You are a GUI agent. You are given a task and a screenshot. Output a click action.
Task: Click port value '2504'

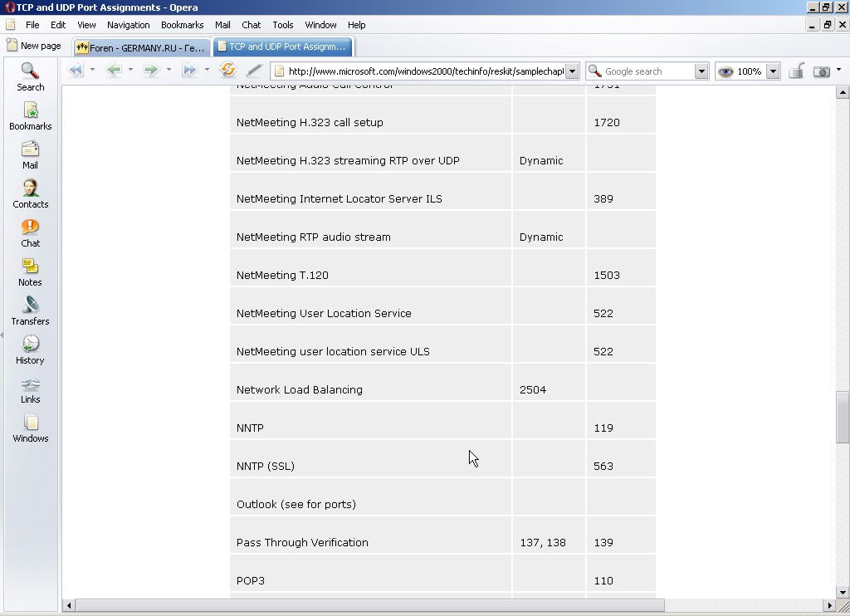[533, 390]
